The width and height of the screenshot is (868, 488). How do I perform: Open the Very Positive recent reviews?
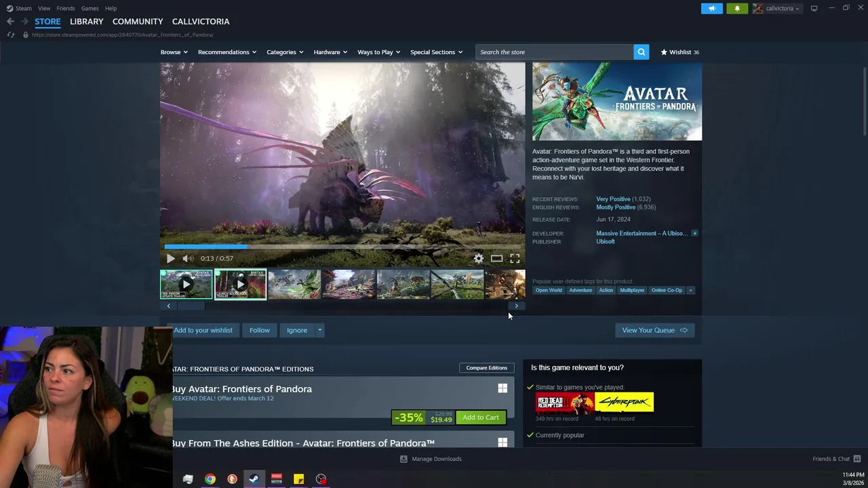coord(613,199)
